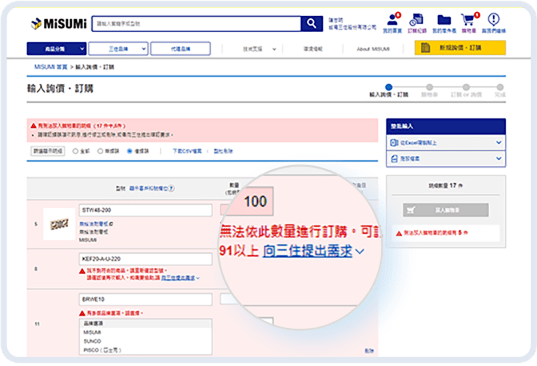Click the cart icon on the grey button
This screenshot has height=366, width=537.
[411, 210]
